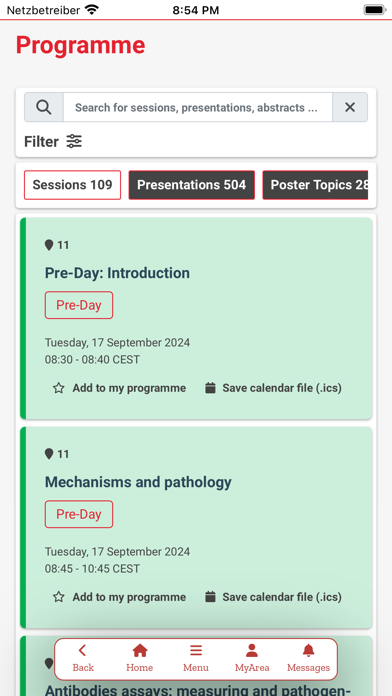
Task: Open MyArea person icon
Action: [x=252, y=651]
